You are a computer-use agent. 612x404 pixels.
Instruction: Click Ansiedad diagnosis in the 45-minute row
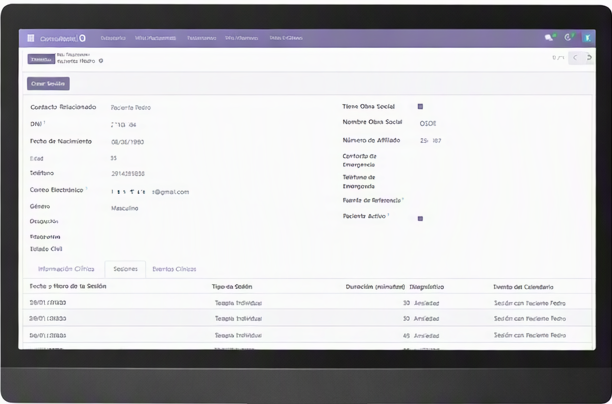[x=426, y=336]
